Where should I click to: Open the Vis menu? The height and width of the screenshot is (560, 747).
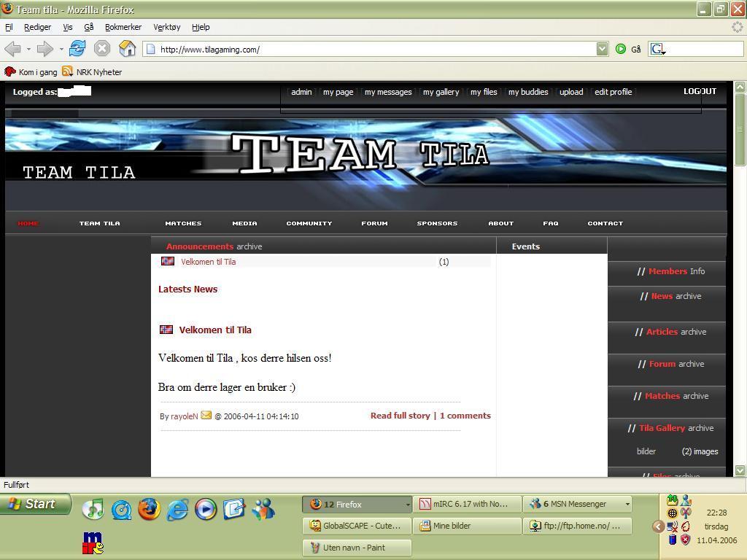tap(68, 27)
